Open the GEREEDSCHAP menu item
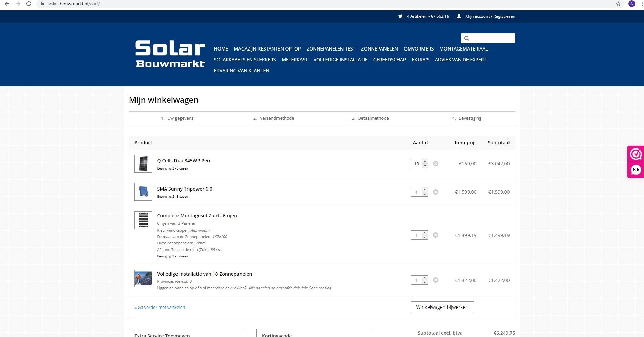This screenshot has height=337, width=644. pos(390,60)
